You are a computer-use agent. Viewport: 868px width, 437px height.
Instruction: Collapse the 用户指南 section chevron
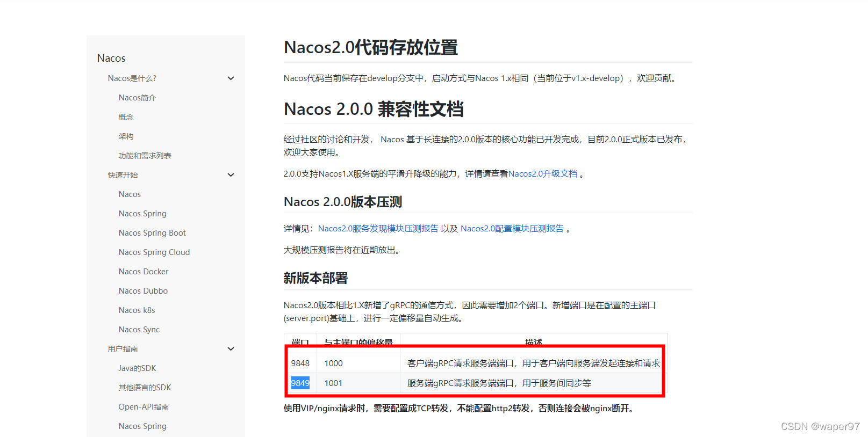click(231, 349)
